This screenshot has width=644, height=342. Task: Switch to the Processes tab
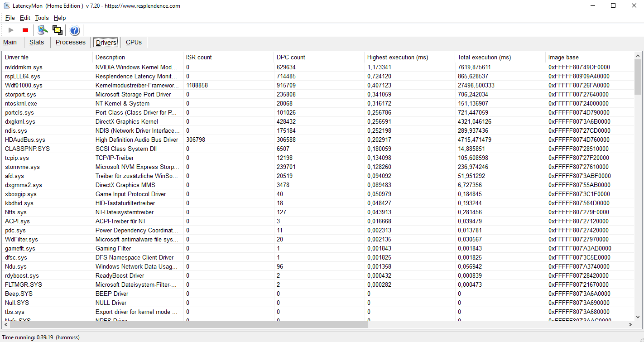(x=70, y=42)
